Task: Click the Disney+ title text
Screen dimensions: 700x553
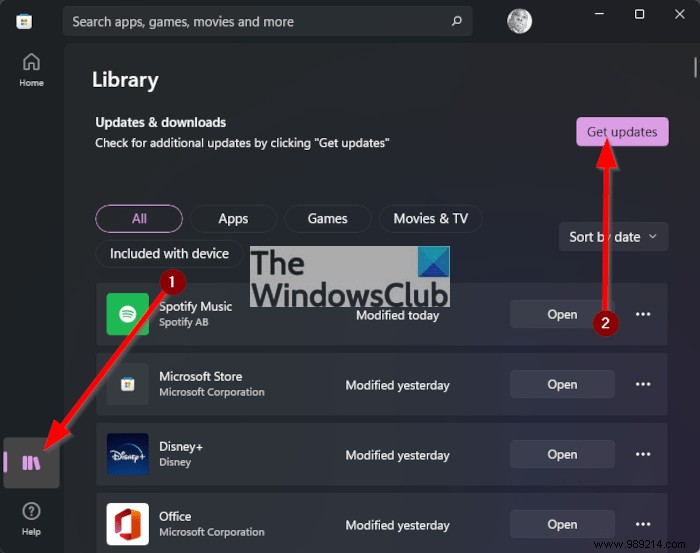Action: point(181,446)
